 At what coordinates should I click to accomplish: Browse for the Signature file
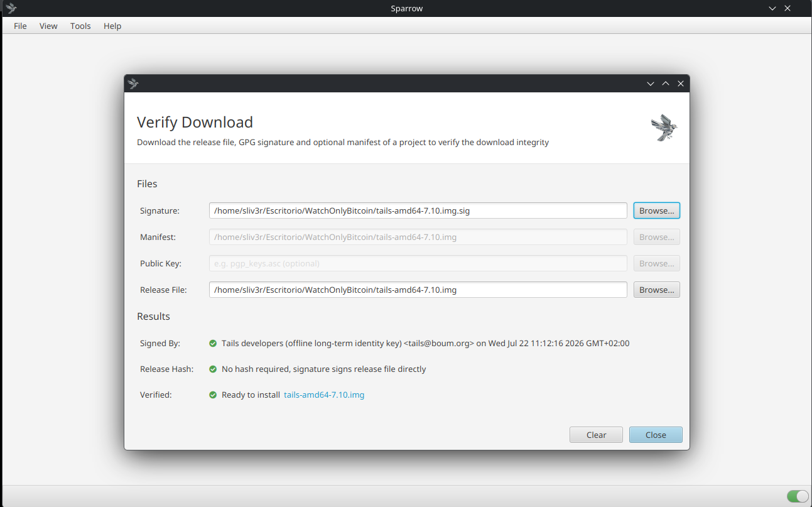[656, 210]
